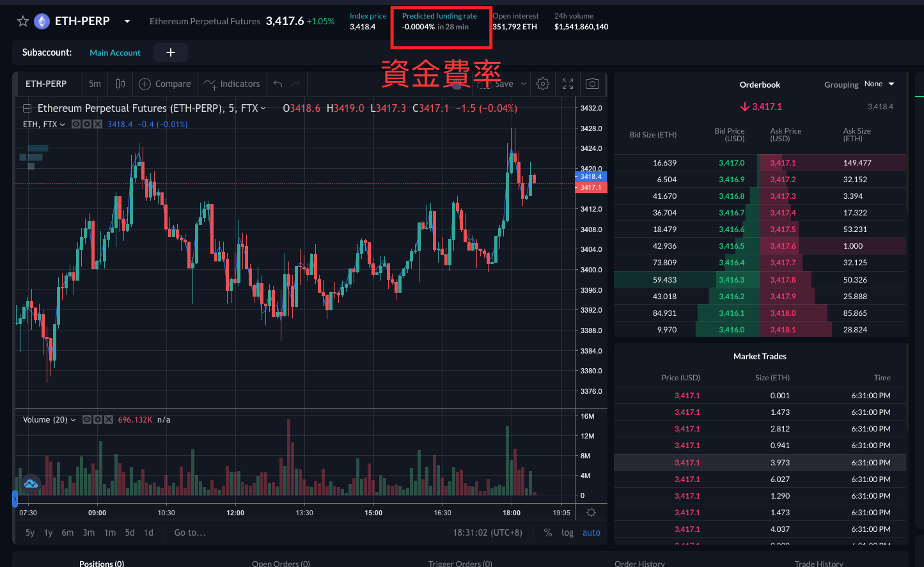Open Volume indicator settings gear
The image size is (924, 567).
98,419
